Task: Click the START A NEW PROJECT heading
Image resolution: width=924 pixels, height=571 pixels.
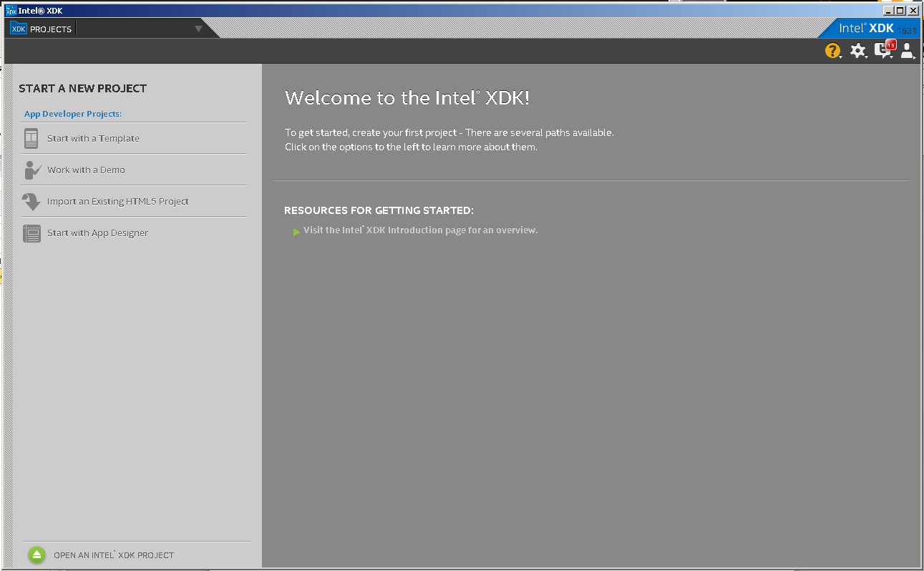Action: [82, 88]
